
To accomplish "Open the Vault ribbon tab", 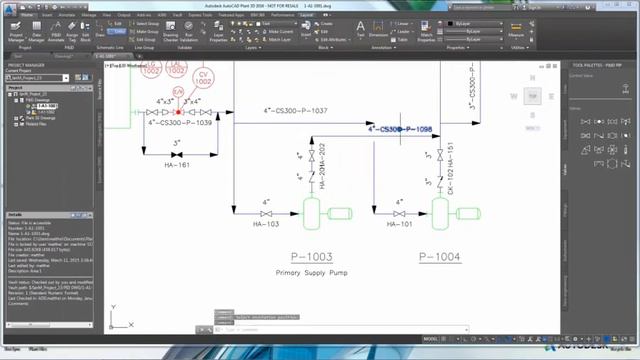I will pyautogui.click(x=177, y=15).
